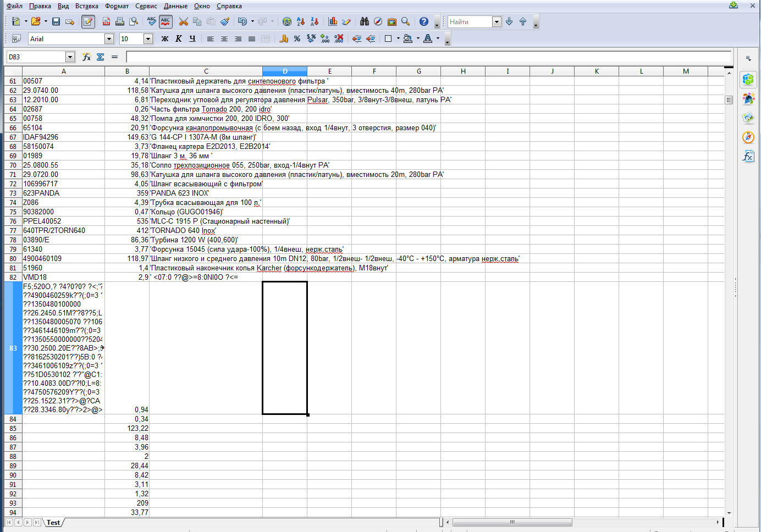
Task: Click the Copy icon
Action: (x=197, y=21)
